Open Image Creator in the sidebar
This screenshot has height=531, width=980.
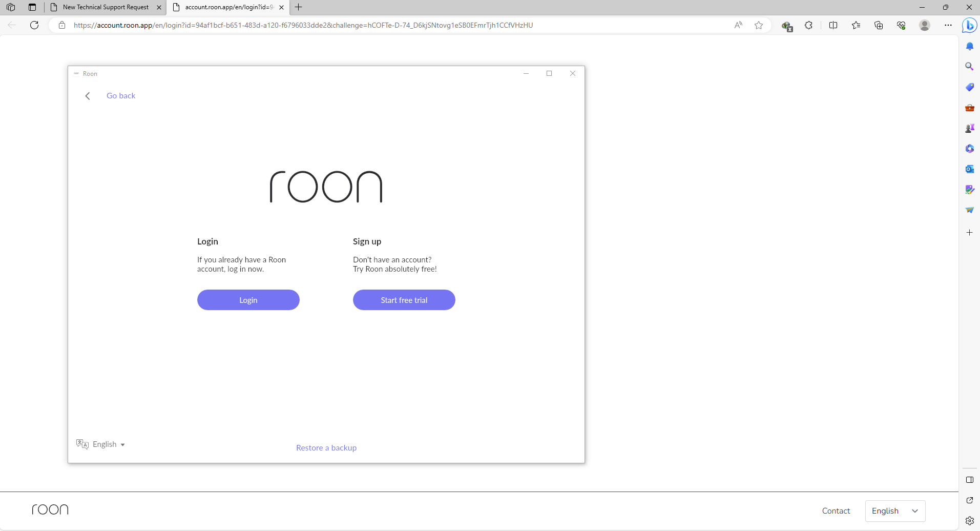[x=969, y=189]
